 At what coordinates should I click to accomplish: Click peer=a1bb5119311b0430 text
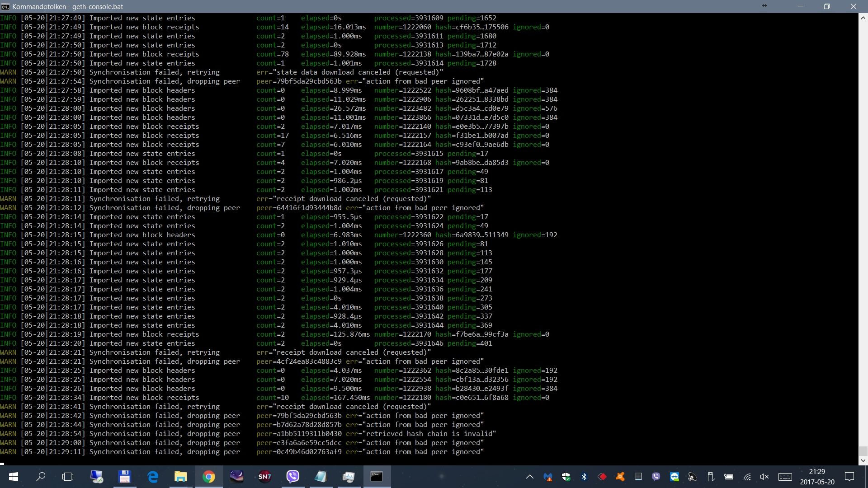coord(299,434)
